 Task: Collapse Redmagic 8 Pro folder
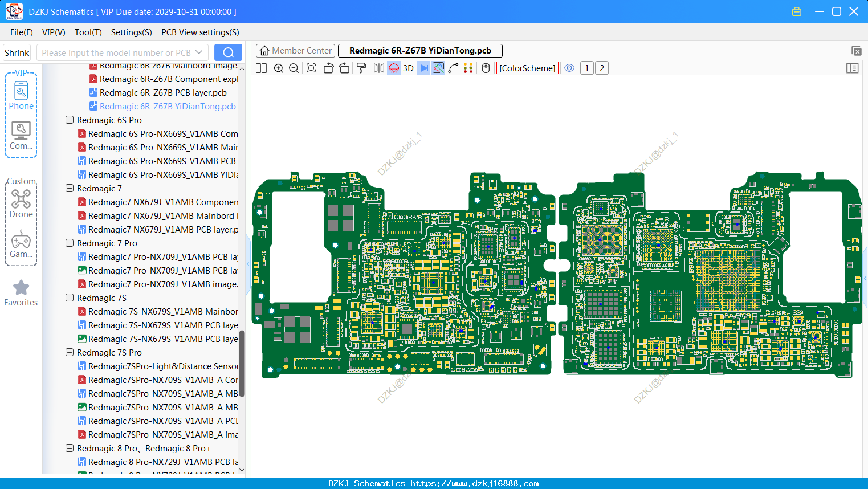pos(70,449)
